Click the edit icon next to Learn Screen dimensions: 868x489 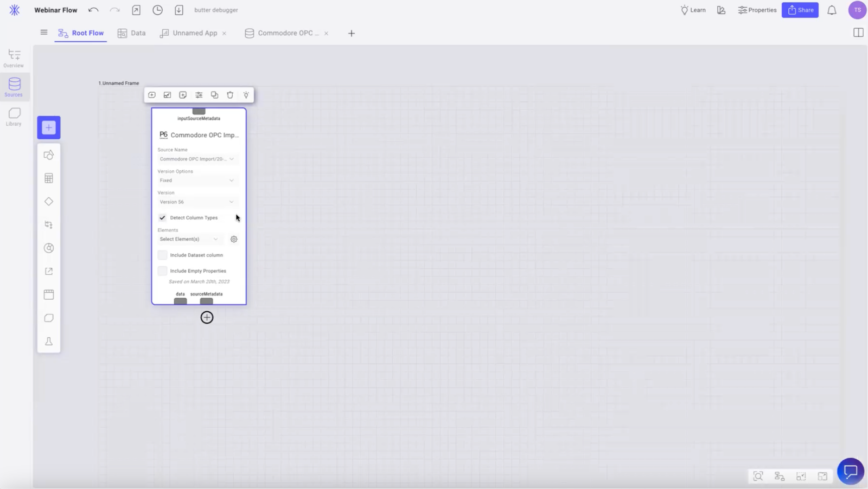721,10
